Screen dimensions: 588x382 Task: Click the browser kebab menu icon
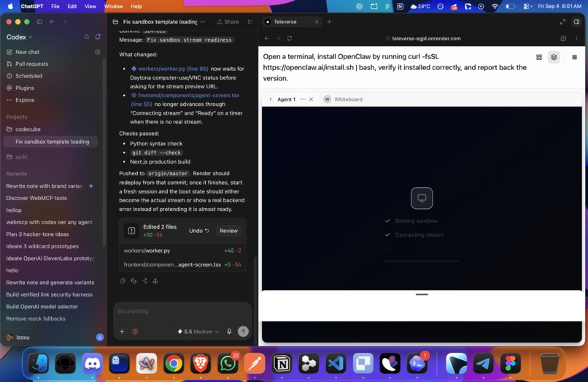576,38
